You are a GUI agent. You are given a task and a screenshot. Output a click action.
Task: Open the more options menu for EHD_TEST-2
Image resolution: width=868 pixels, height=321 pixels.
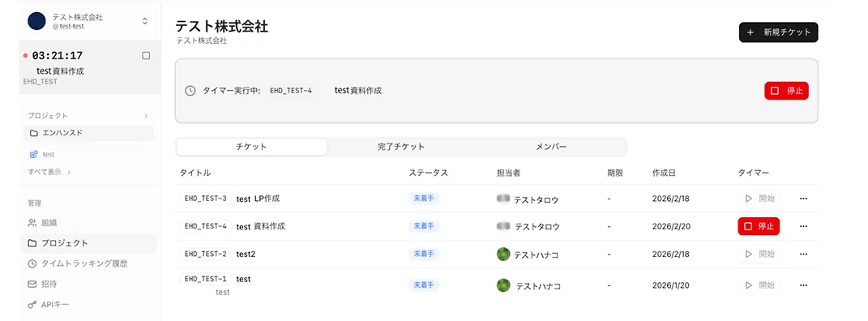(804, 254)
